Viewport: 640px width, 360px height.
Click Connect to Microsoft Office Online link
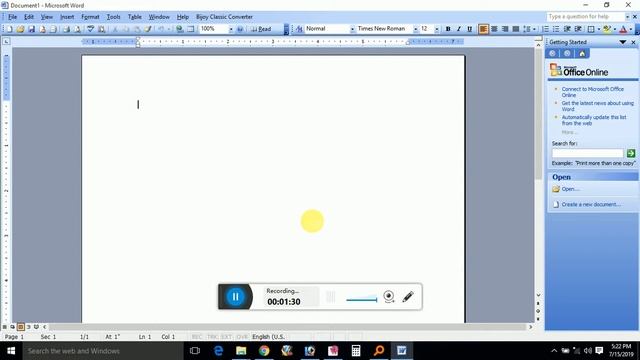(x=593, y=92)
